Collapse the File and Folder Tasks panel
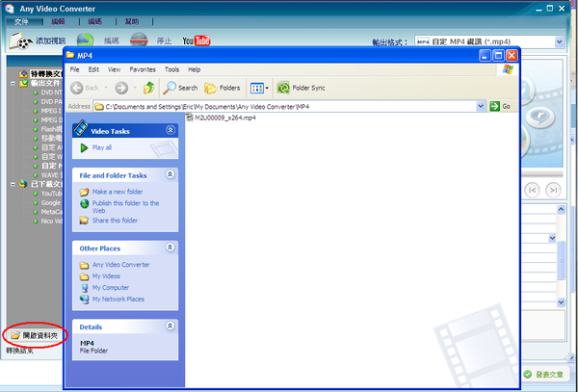The height and width of the screenshot is (392, 578). (170, 174)
